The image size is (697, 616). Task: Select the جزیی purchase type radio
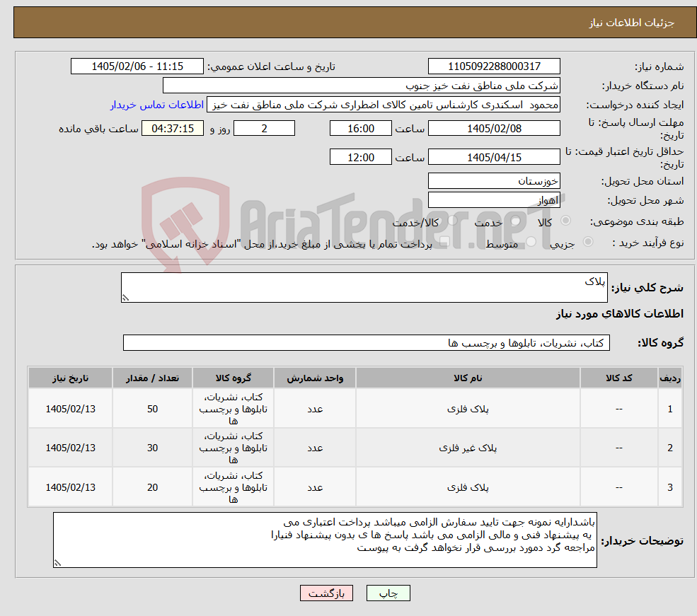coord(587,242)
